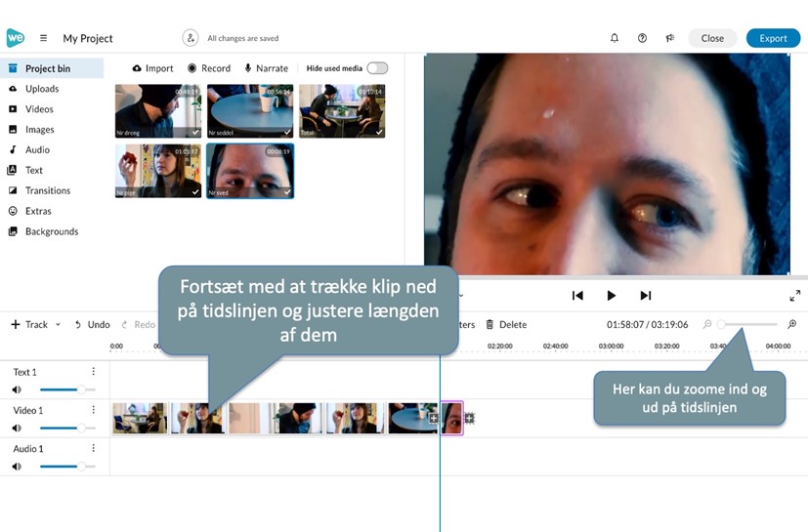Image resolution: width=808 pixels, height=532 pixels.
Task: Toggle Hide used media switch
Action: pos(376,68)
